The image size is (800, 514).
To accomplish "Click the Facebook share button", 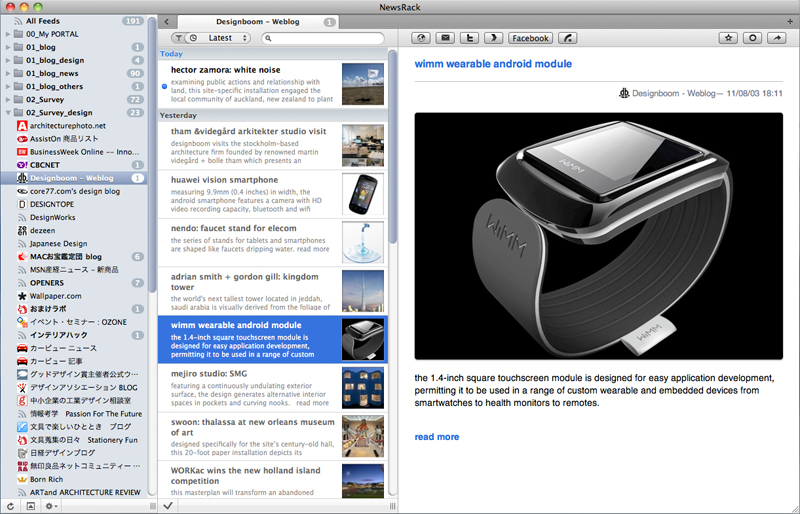I will [x=530, y=38].
